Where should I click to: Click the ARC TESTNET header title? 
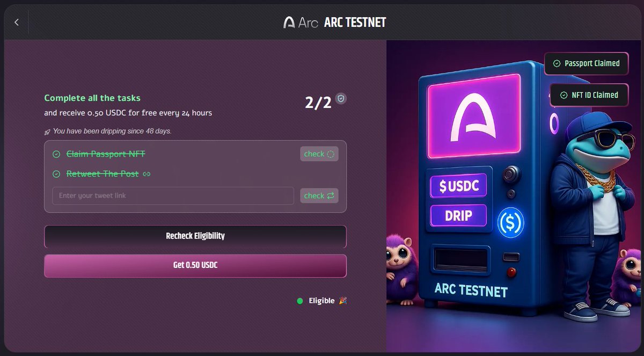pyautogui.click(x=355, y=23)
